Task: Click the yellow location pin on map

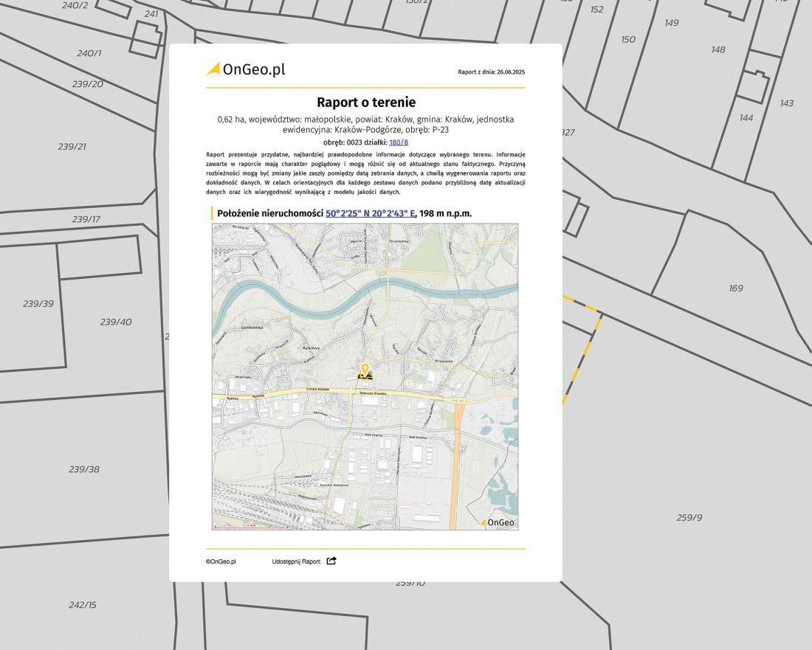Action: coord(365,370)
